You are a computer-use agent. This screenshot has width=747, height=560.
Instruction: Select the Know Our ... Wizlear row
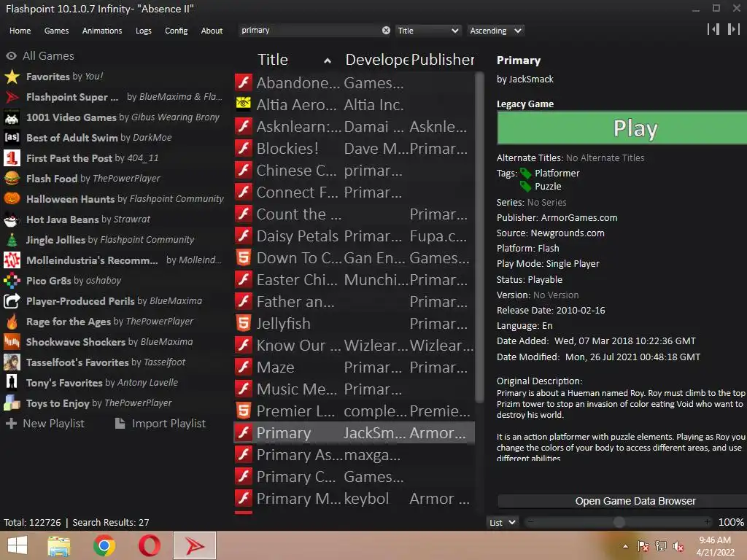[x=354, y=345]
